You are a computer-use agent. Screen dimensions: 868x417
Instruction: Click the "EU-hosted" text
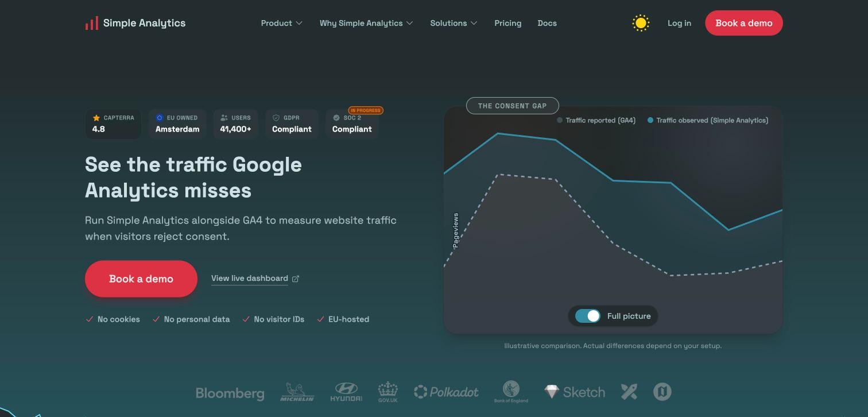pyautogui.click(x=348, y=319)
